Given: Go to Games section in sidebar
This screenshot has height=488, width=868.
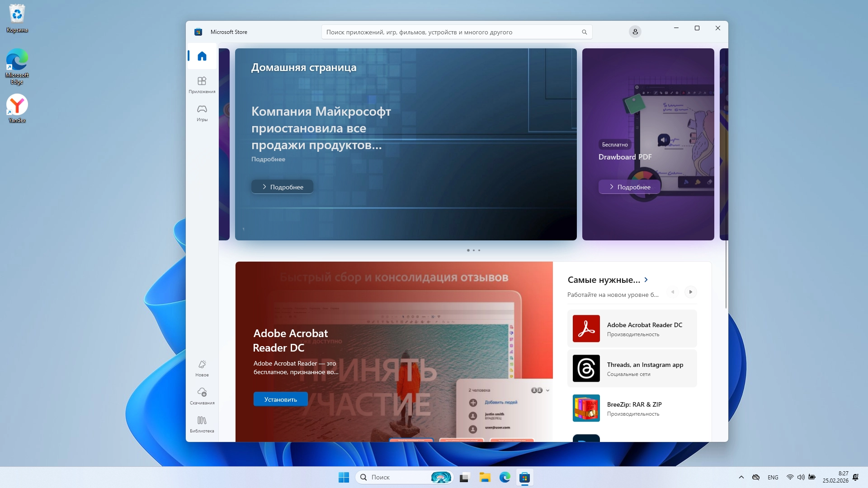Looking at the screenshot, I should (202, 113).
